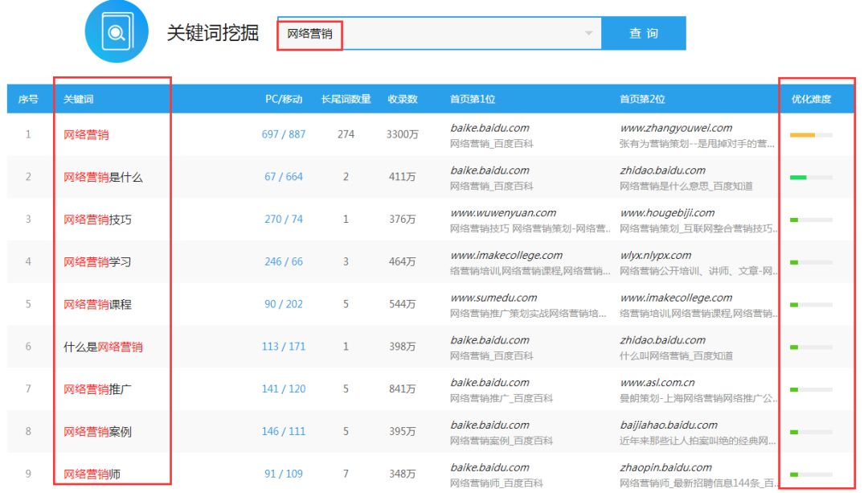Image resolution: width=868 pixels, height=493 pixels.
Task: Click the keyword search input field
Action: pyautogui.click(x=434, y=33)
